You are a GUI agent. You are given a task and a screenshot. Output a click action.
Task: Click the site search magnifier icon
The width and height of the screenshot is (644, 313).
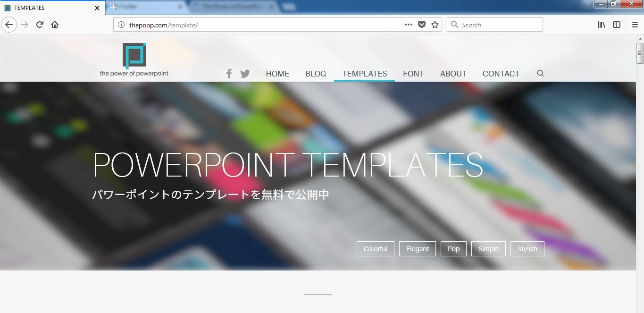[x=541, y=73]
